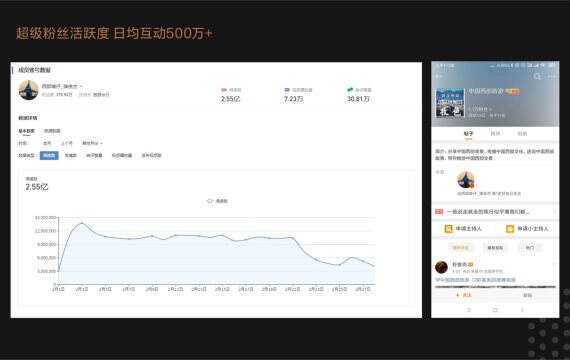Tap the orange follow button at bottom
The image size is (570, 360).
click(463, 295)
